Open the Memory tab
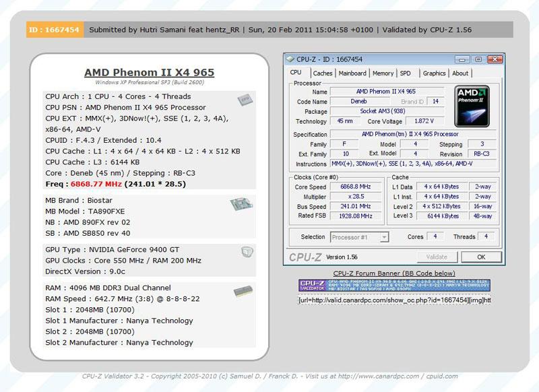Viewport: 539px width, 392px height. pyautogui.click(x=383, y=73)
